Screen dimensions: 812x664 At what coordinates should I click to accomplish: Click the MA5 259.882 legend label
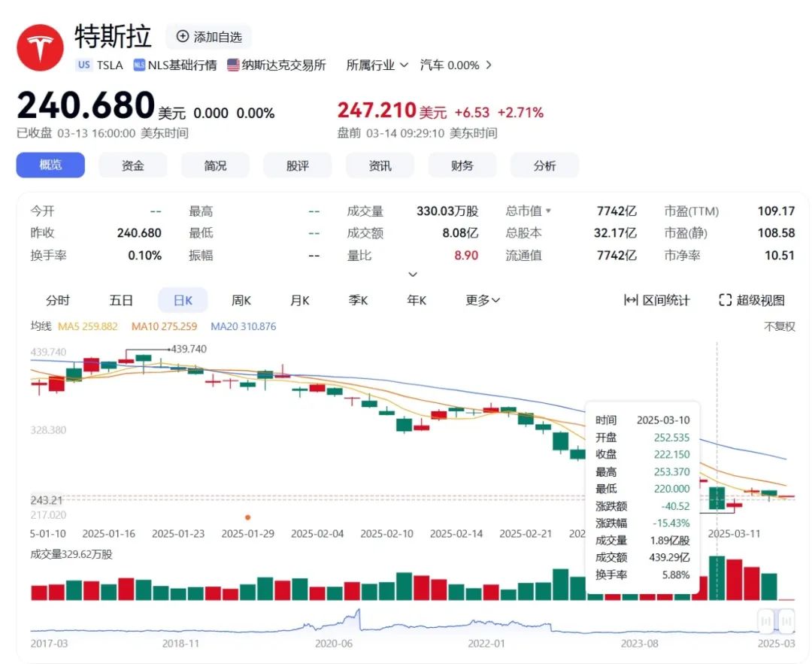coord(87,326)
